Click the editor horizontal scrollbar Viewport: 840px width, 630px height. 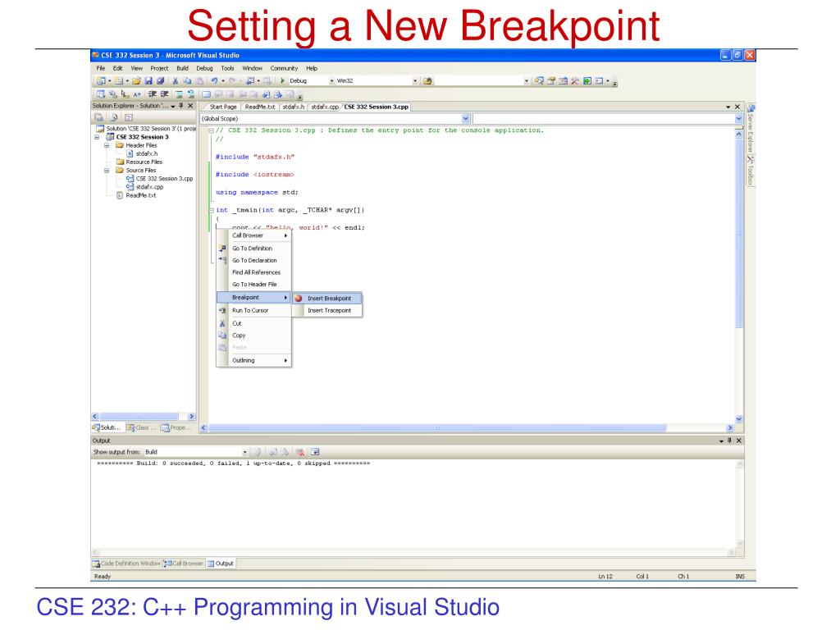point(436,428)
